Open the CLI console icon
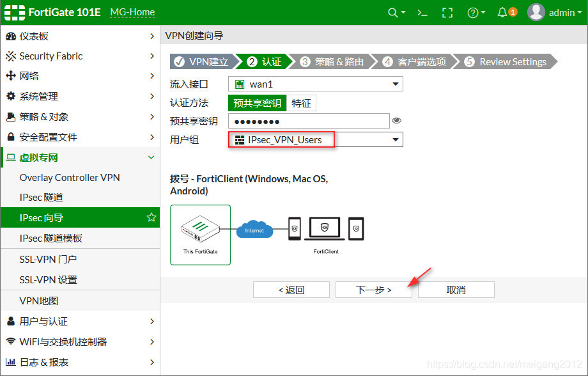The width and height of the screenshot is (588, 376). 422,13
